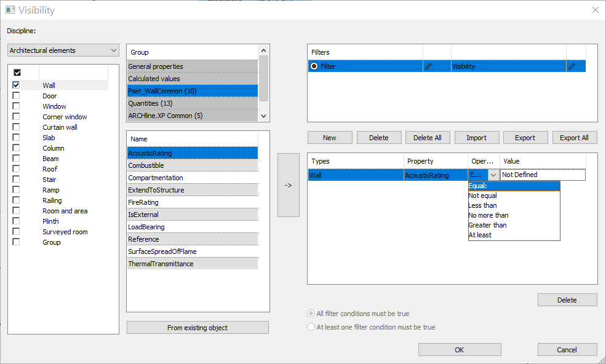Click the Delete All button
This screenshot has width=606, height=364.
[x=428, y=138]
